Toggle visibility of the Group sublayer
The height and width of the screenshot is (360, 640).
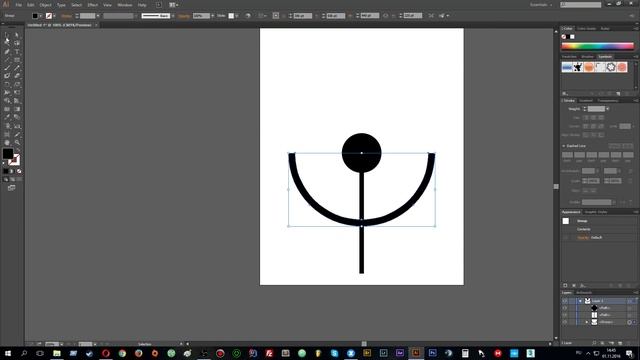565,322
